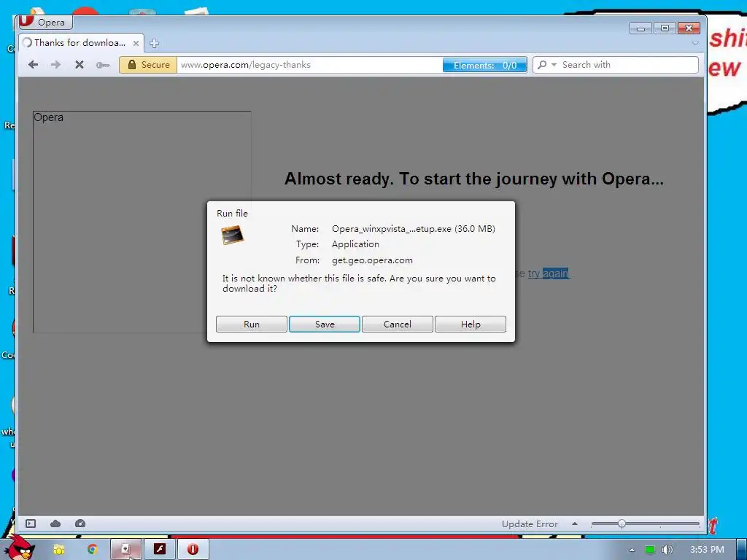Image resolution: width=747 pixels, height=560 pixels.
Task: Toggle the panels icon in status bar
Action: [x=31, y=524]
